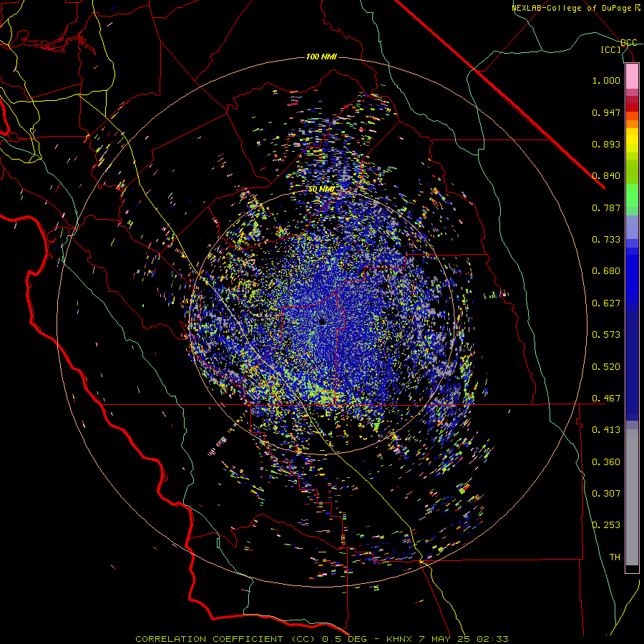Select the 0.413 legend value
This screenshot has height=644, width=644.
606,430
